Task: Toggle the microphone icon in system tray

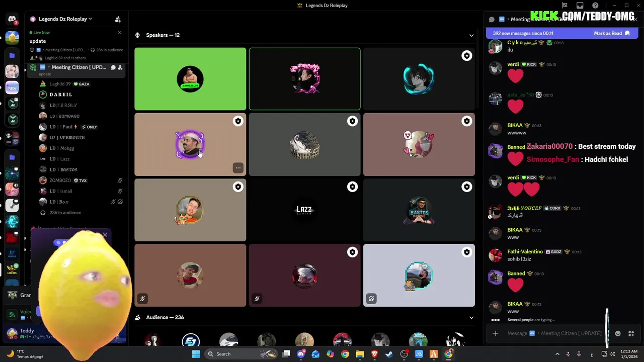Action: point(579,354)
